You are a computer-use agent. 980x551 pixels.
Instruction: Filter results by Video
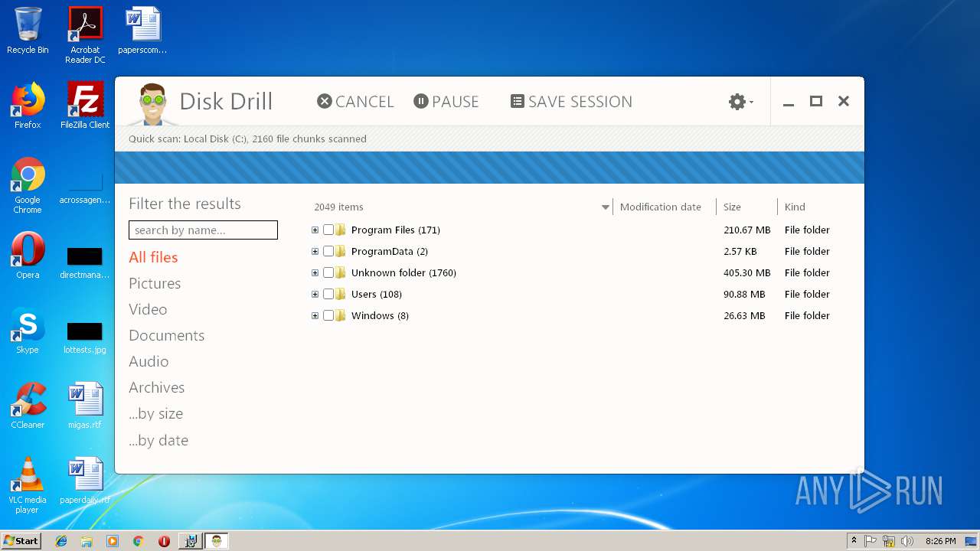(148, 309)
